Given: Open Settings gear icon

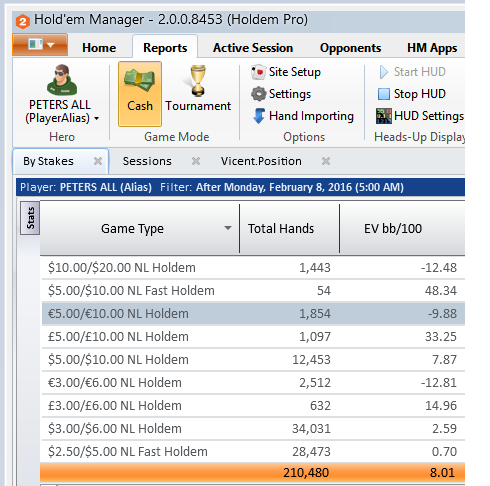Looking at the screenshot, I should 258,94.
